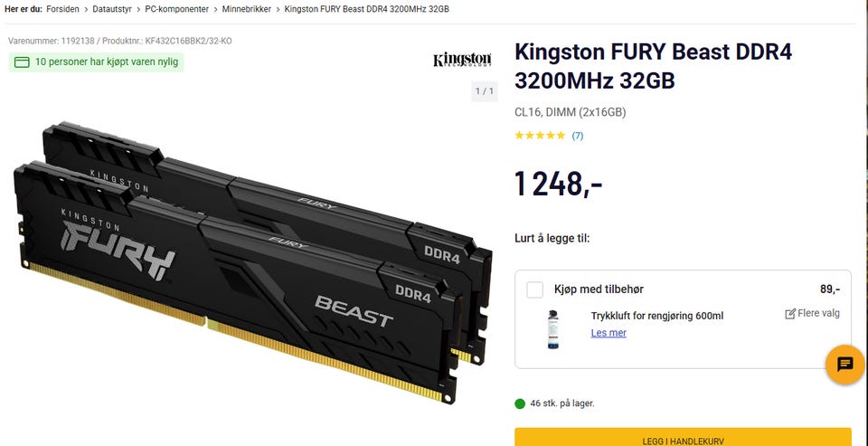Click the product title heading
Viewport: 868px width, 446px height.
coord(653,66)
